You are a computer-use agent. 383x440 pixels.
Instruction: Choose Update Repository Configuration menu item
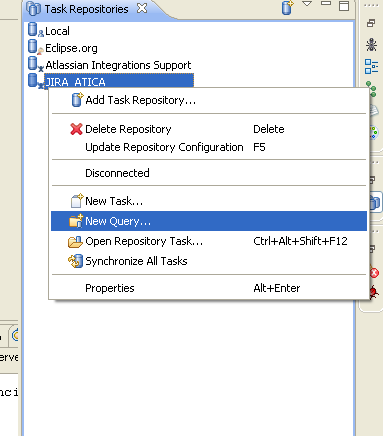209,147
